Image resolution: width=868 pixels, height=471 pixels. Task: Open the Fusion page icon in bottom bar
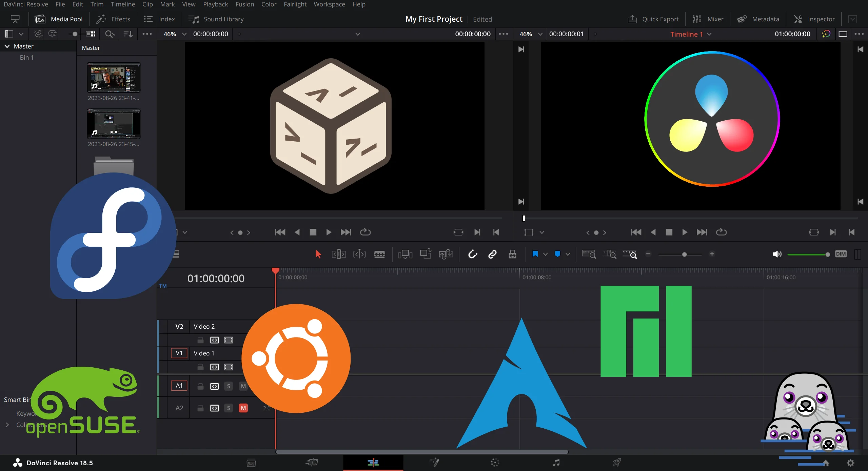tap(434, 463)
